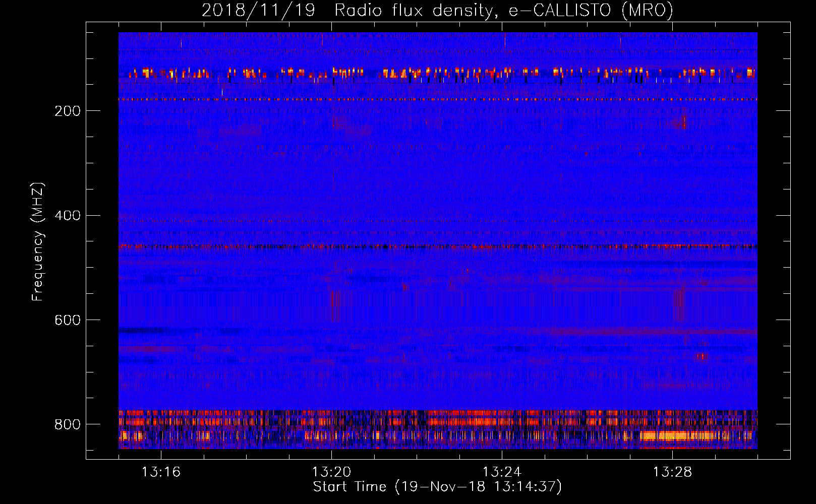The image size is (816, 504).
Task: Click the 13:28 time tick label
Action: (x=672, y=472)
